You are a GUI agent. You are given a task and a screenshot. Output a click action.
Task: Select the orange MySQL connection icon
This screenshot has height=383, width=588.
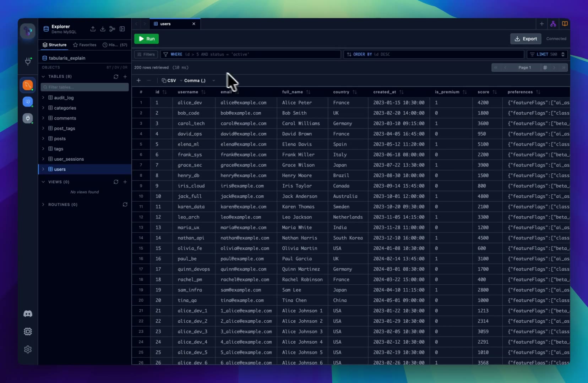[28, 85]
